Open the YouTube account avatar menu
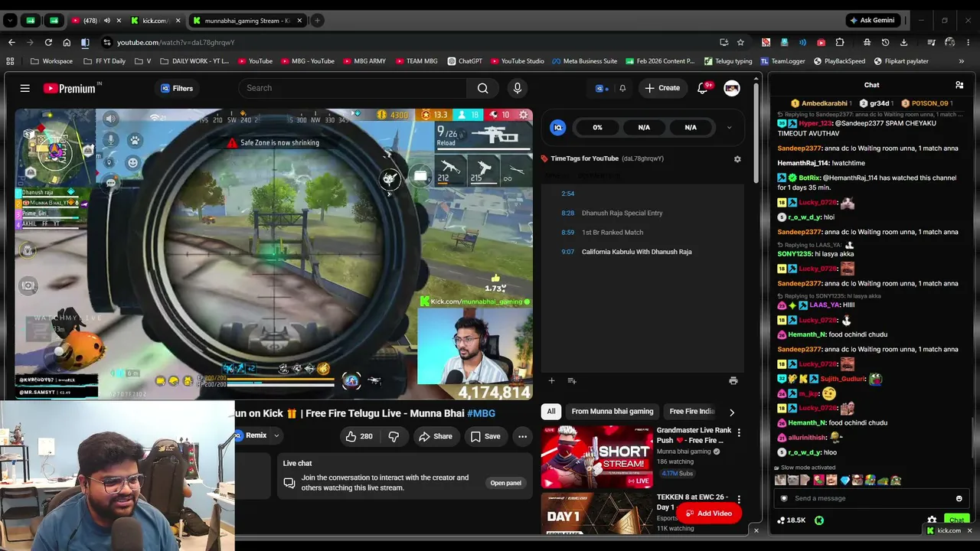The image size is (980, 551). 732,88
